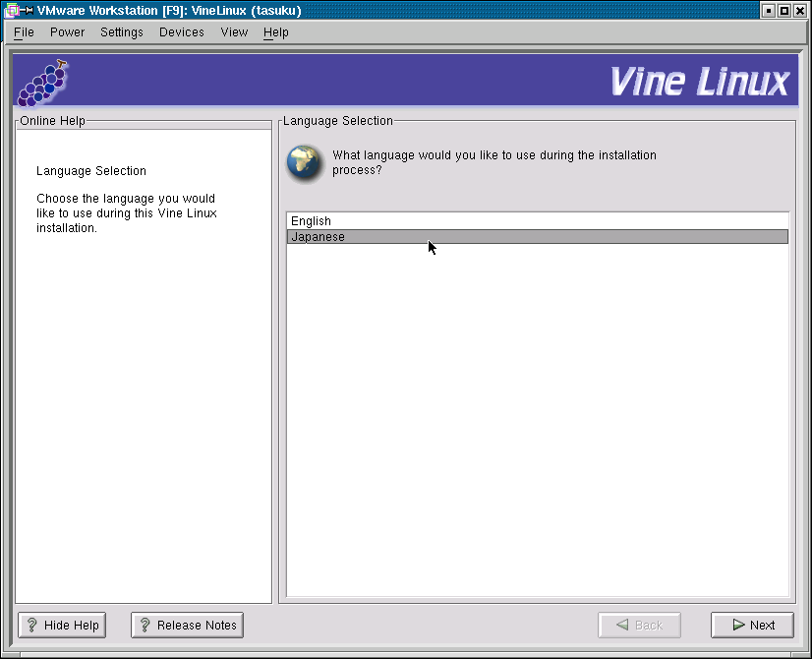The image size is (812, 659).
Task: Click the globe icon beside language question
Action: (x=305, y=162)
